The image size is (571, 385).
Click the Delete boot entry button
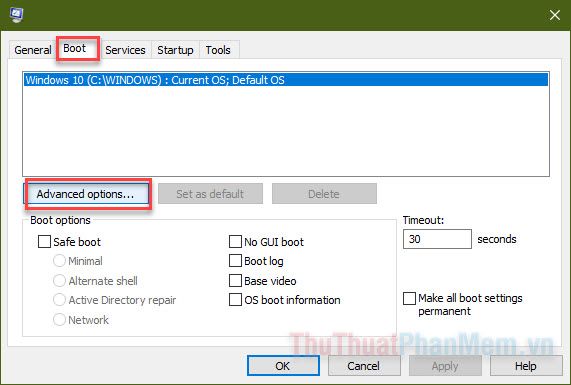324,194
